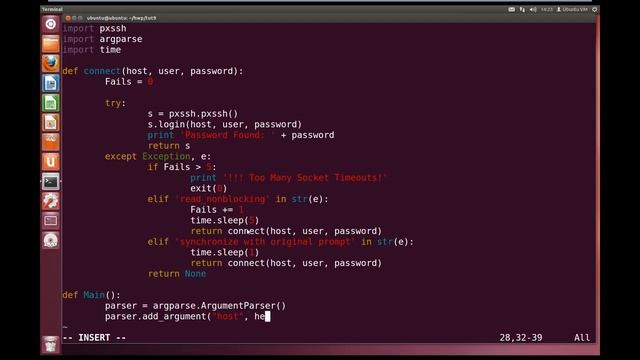Screen dimensions: 640x360
Task: Open the Trash at the dock bottom
Action: (51, 345)
